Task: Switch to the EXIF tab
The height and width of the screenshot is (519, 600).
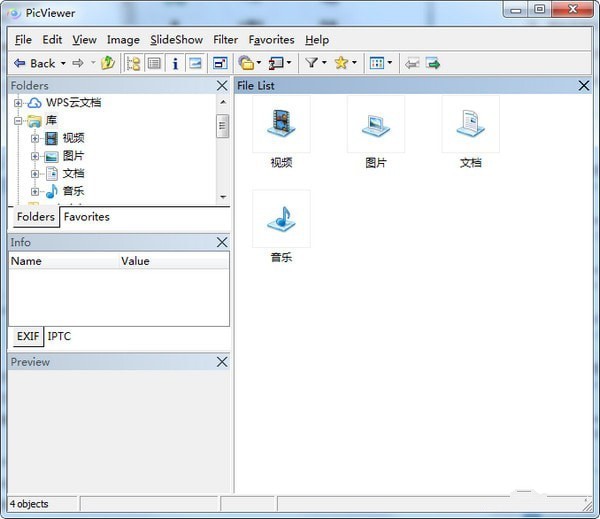Action: click(28, 336)
